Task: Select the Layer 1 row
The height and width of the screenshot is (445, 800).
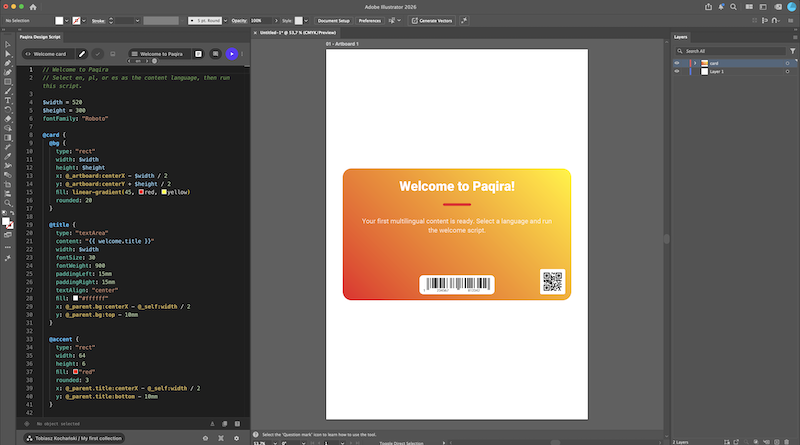Action: coord(735,71)
